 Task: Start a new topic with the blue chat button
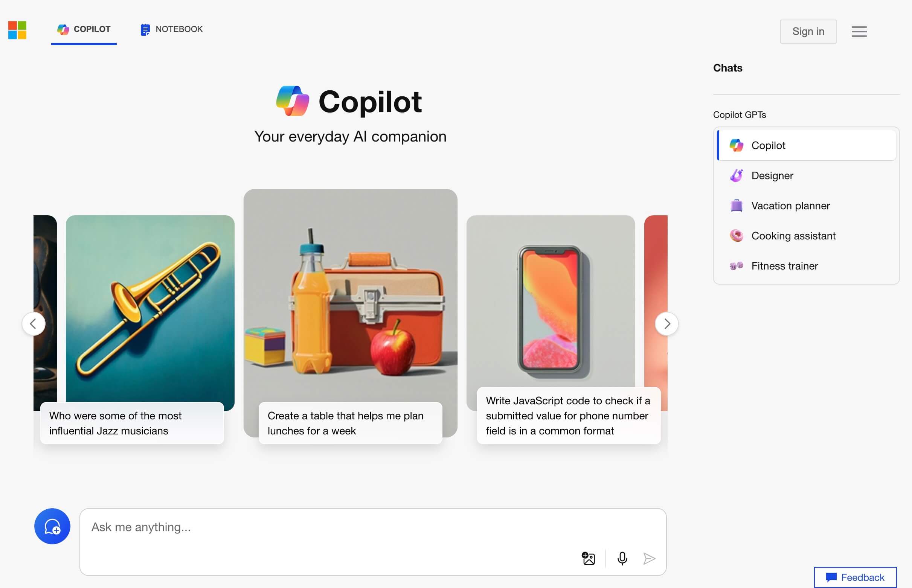[52, 526]
